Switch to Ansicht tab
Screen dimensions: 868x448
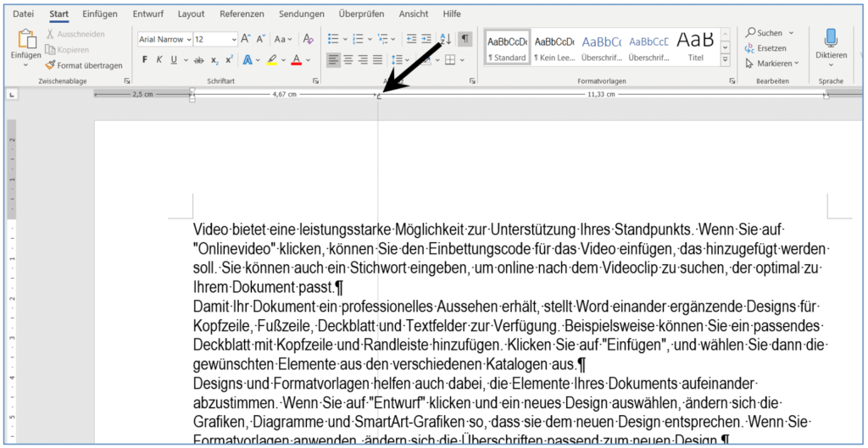[413, 14]
